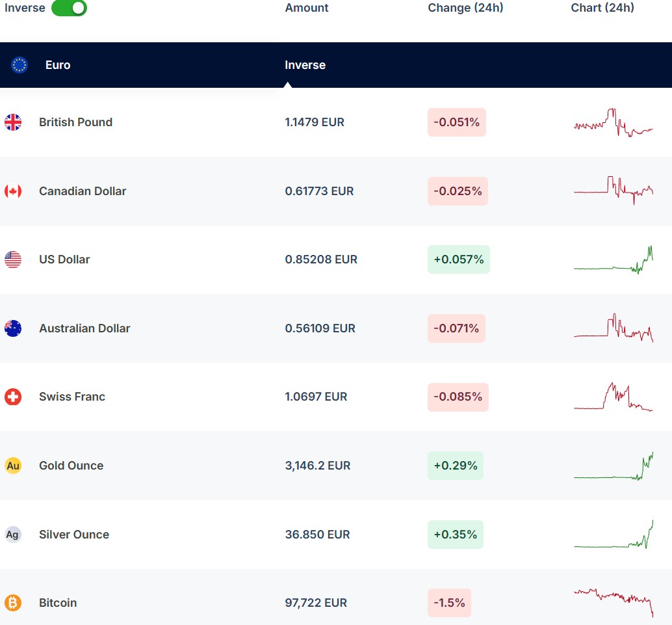Open the British Pound currency link
Image resolution: width=672 pixels, height=625 pixels.
[x=75, y=122]
